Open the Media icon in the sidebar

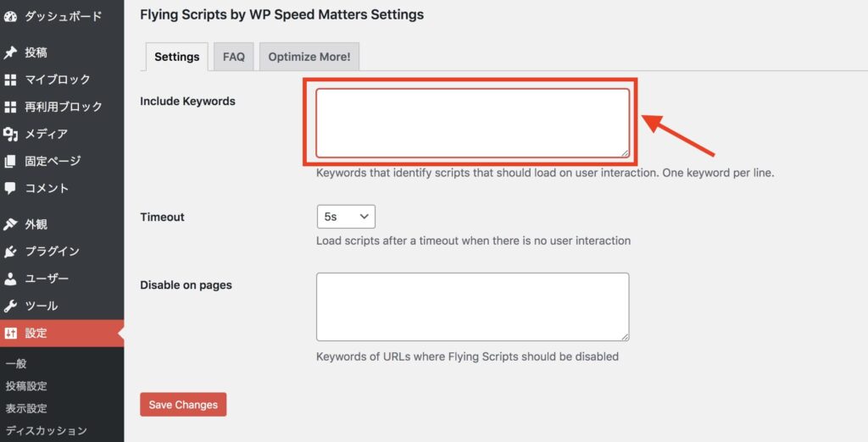(x=10, y=134)
